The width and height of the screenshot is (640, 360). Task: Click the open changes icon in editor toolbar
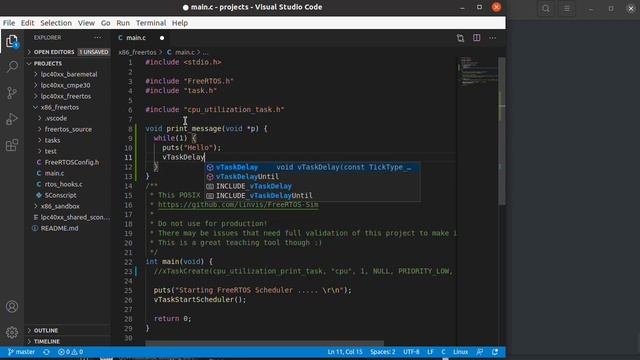460,38
